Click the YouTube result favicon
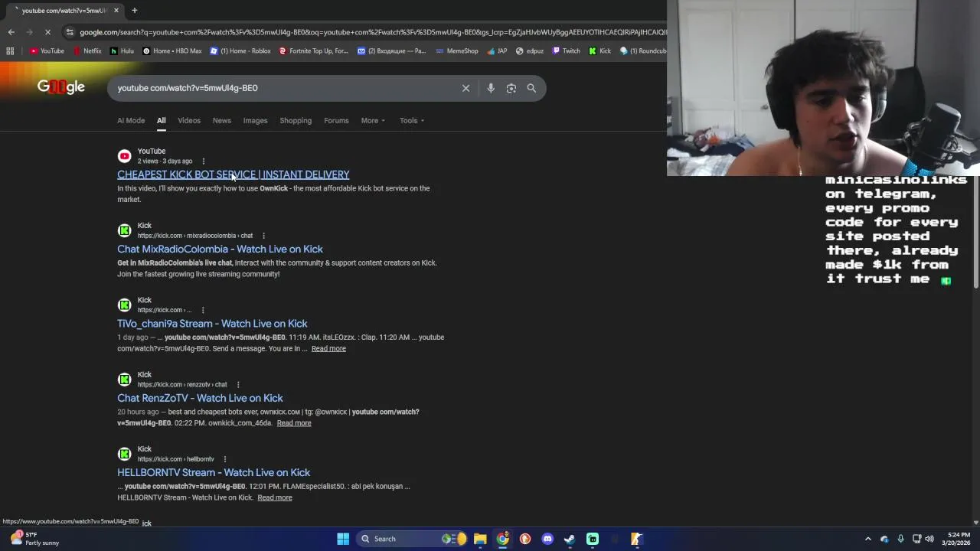 click(x=124, y=156)
